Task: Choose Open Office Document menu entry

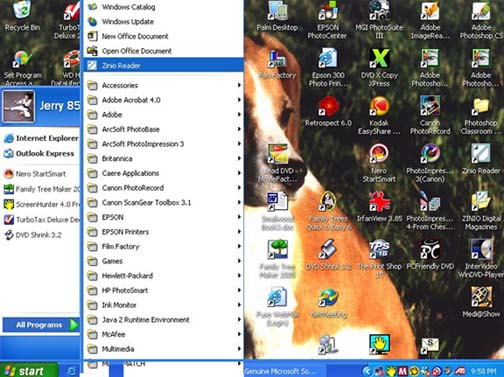Action: point(164,51)
